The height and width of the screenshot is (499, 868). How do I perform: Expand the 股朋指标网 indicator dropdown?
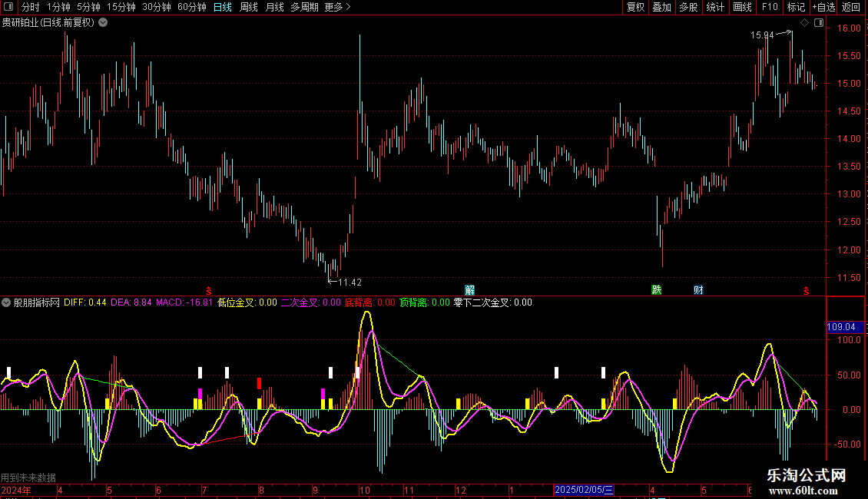click(6, 302)
